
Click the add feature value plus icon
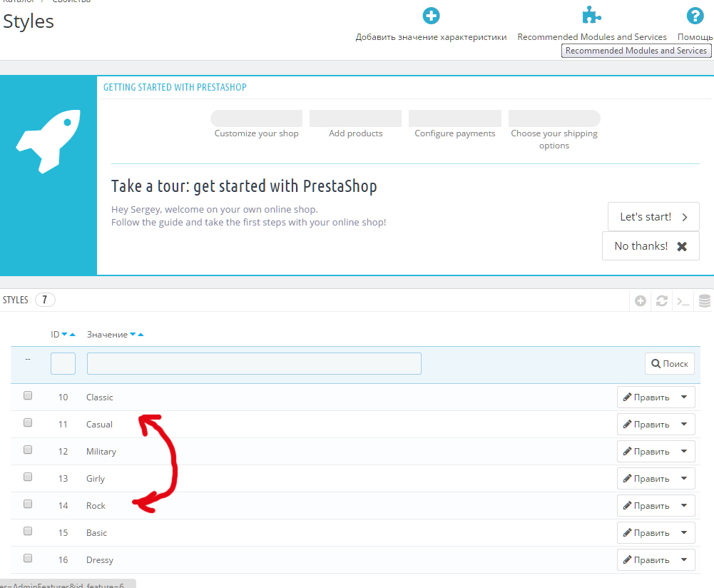431,16
